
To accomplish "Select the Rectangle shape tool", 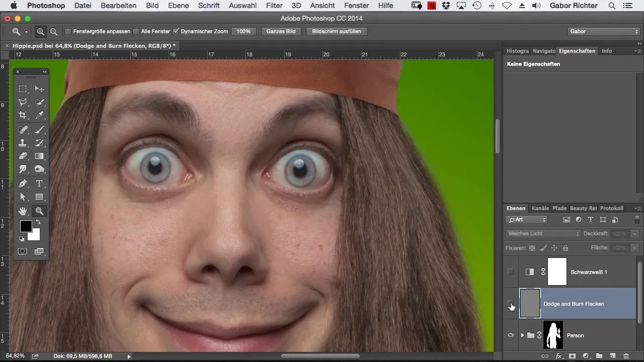I will 39,197.
